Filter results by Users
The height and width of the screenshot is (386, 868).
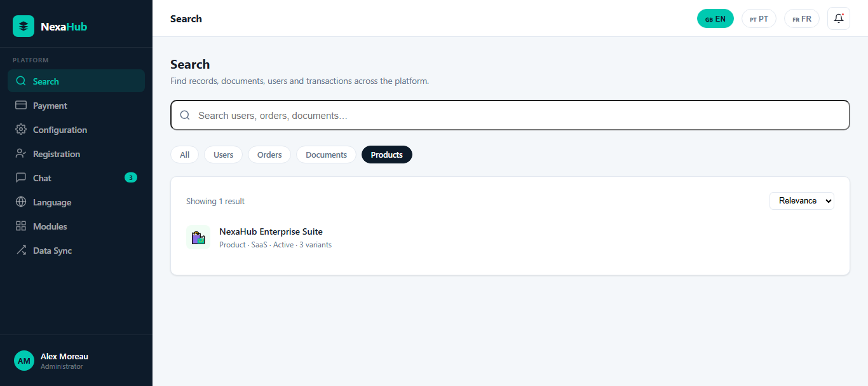223,155
